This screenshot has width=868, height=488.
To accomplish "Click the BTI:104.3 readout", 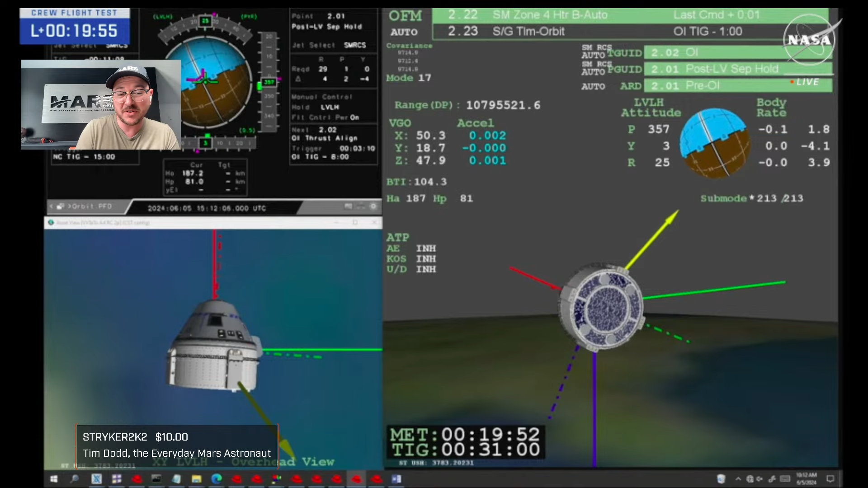I will (416, 182).
